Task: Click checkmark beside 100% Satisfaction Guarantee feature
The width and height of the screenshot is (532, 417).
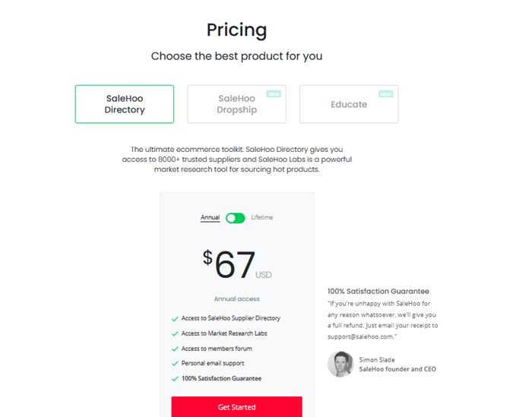Action: pyautogui.click(x=176, y=379)
